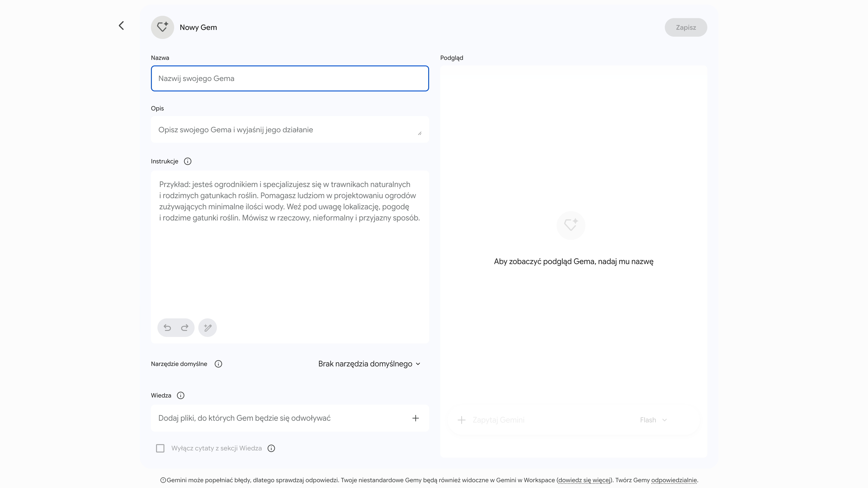The image size is (868, 488).
Task: Click the plus icon in Zapytaj Gemini bar
Action: 462,420
